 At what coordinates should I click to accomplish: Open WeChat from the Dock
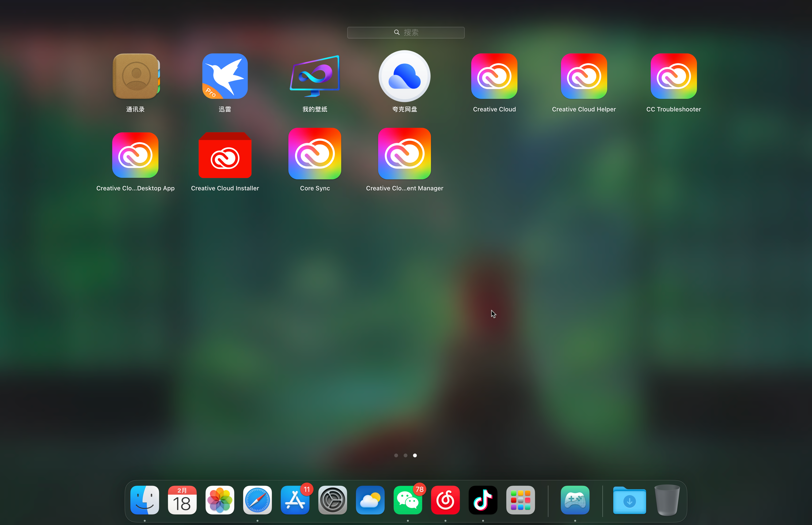click(408, 500)
